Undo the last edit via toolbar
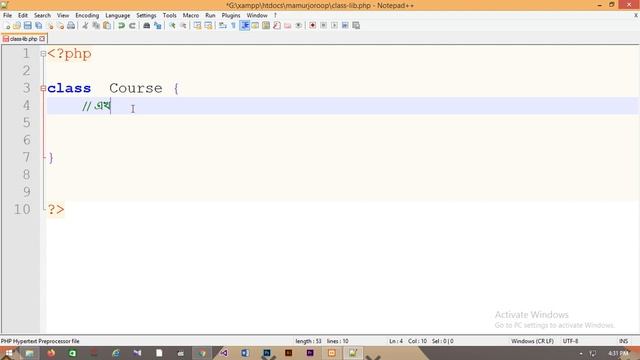The image size is (640, 360). pyautogui.click(x=121, y=26)
